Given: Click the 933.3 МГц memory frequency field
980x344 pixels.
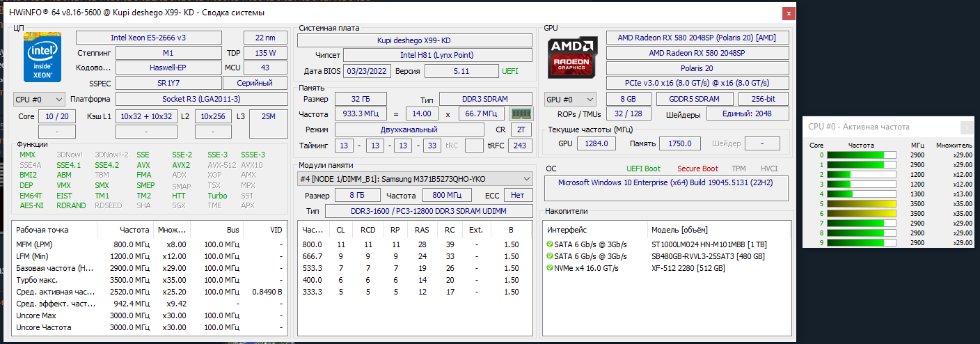Looking at the screenshot, I should click(361, 114).
